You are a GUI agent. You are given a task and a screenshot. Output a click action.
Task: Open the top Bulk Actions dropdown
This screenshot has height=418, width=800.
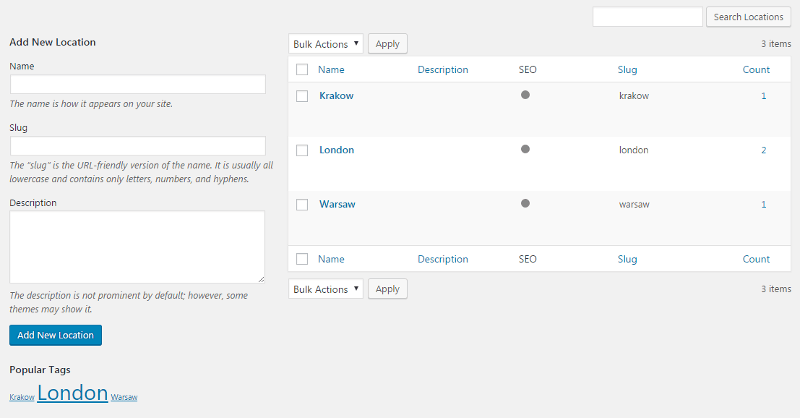point(325,44)
